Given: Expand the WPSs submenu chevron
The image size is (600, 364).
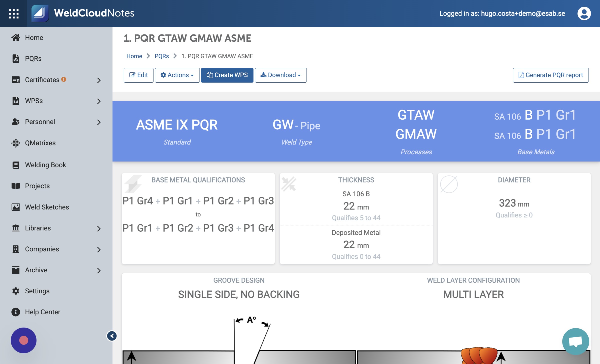Looking at the screenshot, I should click(x=99, y=101).
